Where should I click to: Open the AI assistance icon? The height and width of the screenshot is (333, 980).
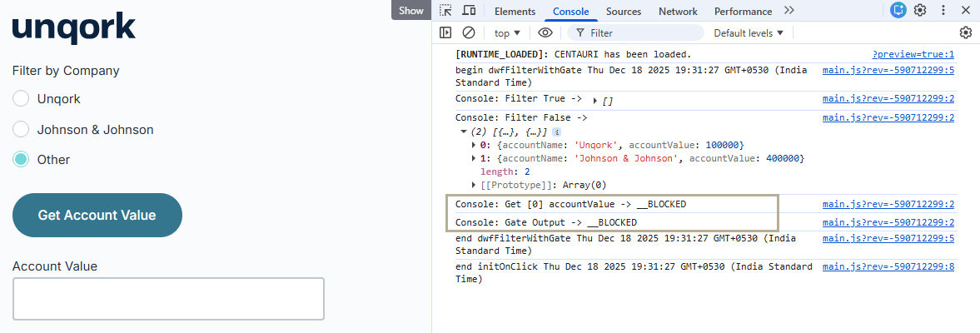[898, 10]
